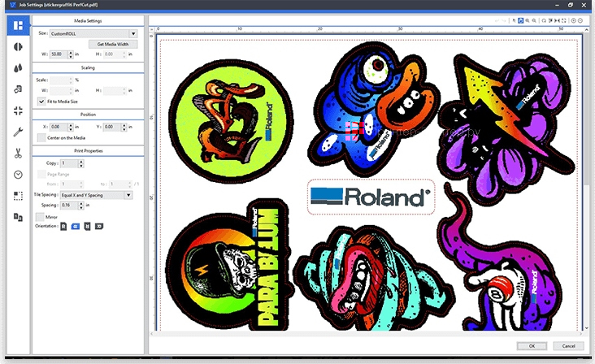Enable the Mirror checkbox
Screen dimensions: 595x364
(x=41, y=217)
